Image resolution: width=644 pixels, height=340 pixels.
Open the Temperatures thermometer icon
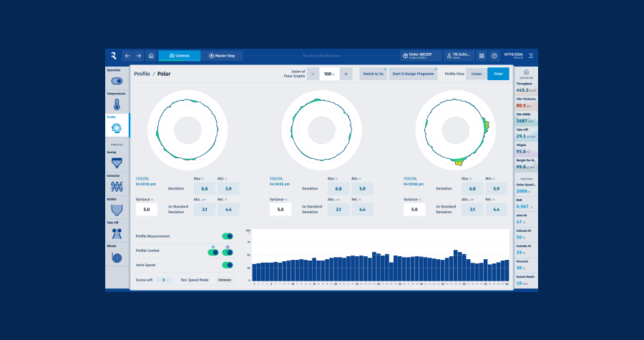117,105
